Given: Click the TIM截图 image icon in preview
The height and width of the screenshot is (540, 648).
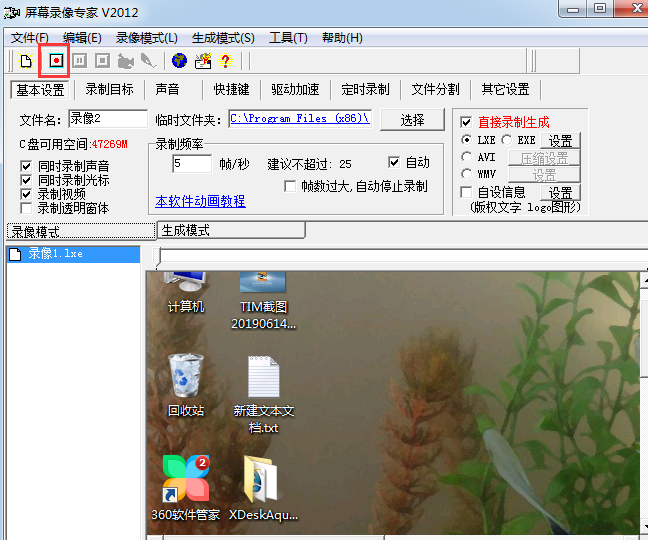Looking at the screenshot, I should coord(263,301).
